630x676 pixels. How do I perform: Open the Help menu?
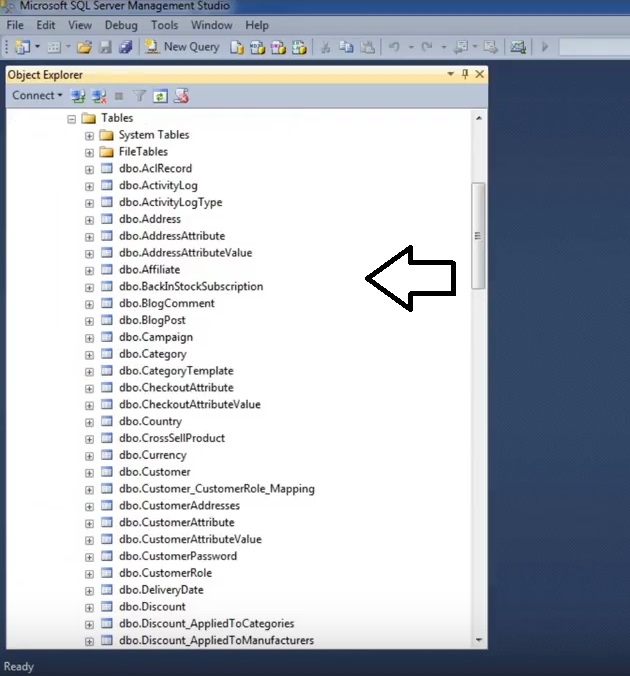pyautogui.click(x=257, y=25)
